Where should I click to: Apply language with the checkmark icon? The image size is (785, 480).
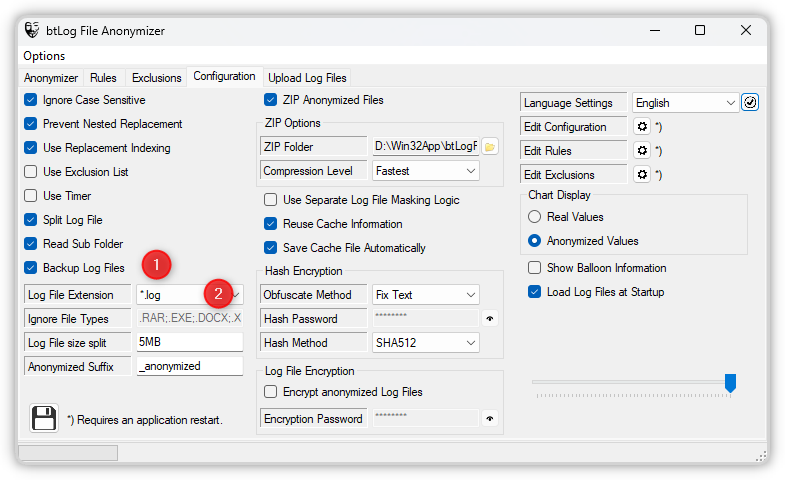pyautogui.click(x=750, y=102)
